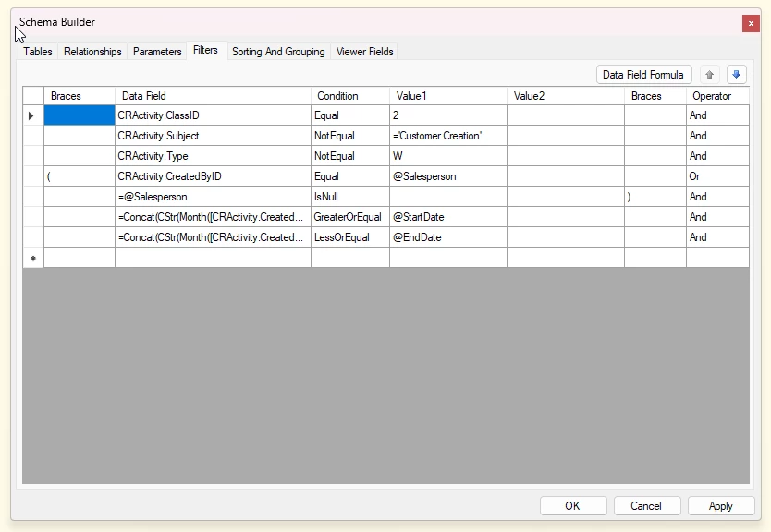
Task: Click opening brace cell in CreatedByID row
Action: (80, 176)
